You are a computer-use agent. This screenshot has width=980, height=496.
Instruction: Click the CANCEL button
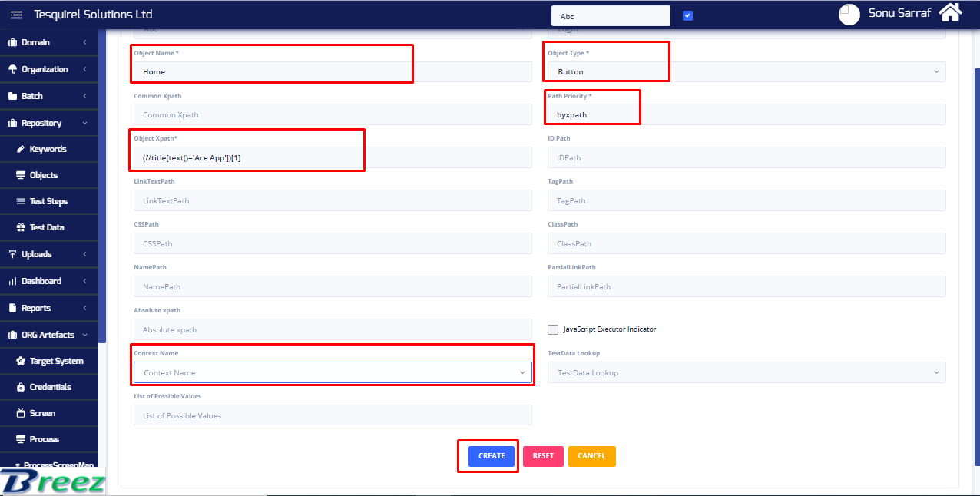pos(591,456)
